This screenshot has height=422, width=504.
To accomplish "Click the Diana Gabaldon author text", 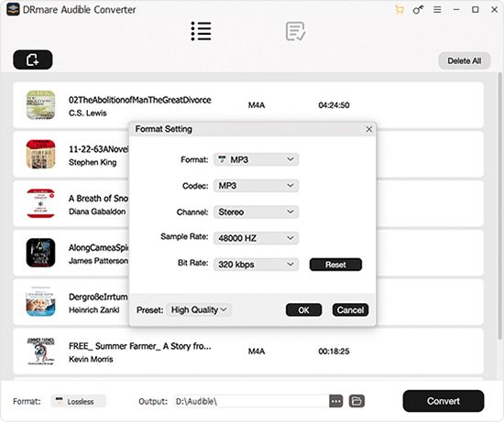I will pos(97,211).
